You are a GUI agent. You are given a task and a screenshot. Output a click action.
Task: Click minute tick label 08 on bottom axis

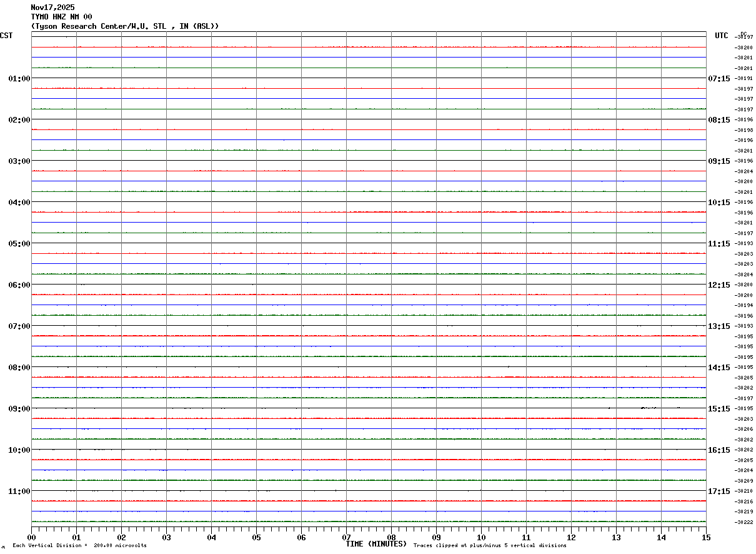[x=391, y=537]
